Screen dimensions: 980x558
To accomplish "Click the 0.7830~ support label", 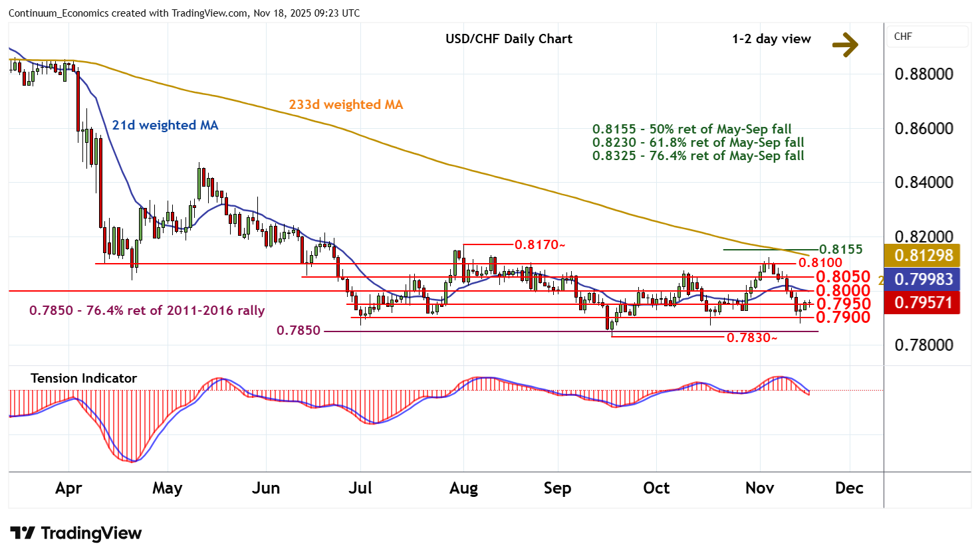I will point(751,338).
